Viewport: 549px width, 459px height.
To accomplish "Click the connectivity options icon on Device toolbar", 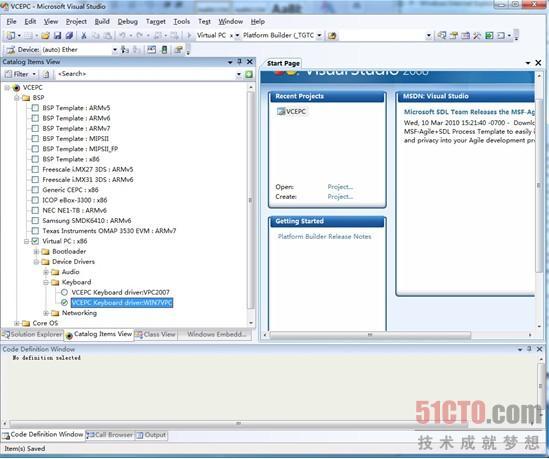I will [178, 50].
